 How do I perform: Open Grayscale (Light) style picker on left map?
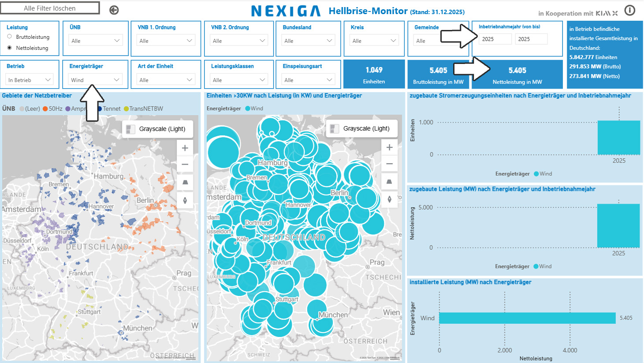pos(158,129)
